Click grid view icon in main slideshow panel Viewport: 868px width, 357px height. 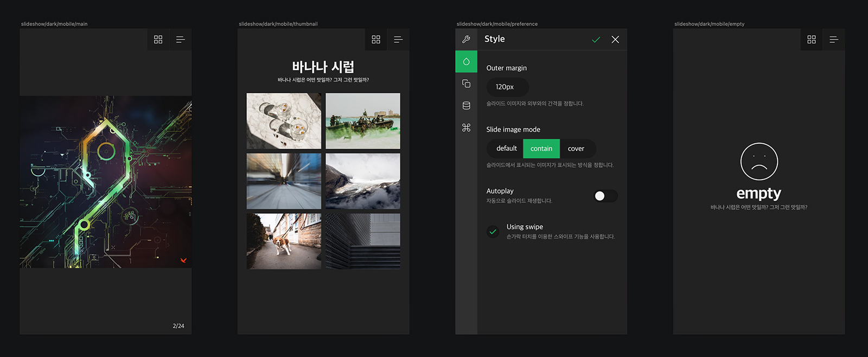[158, 40]
